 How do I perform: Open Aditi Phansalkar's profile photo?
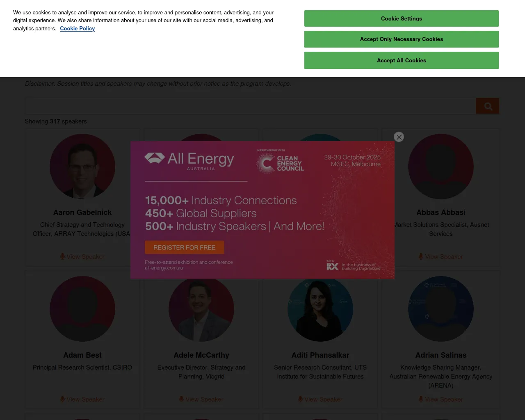coord(320,309)
